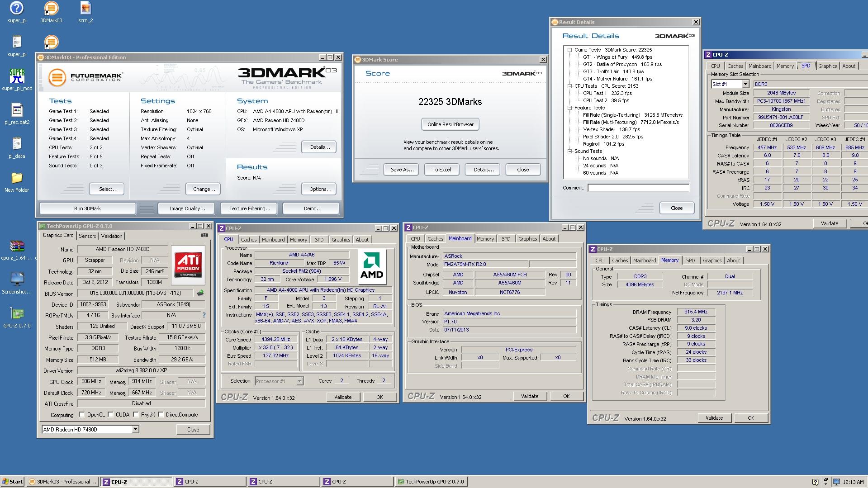Open About tab in CPU-Z SPD window
868x488 pixels.
tap(849, 66)
